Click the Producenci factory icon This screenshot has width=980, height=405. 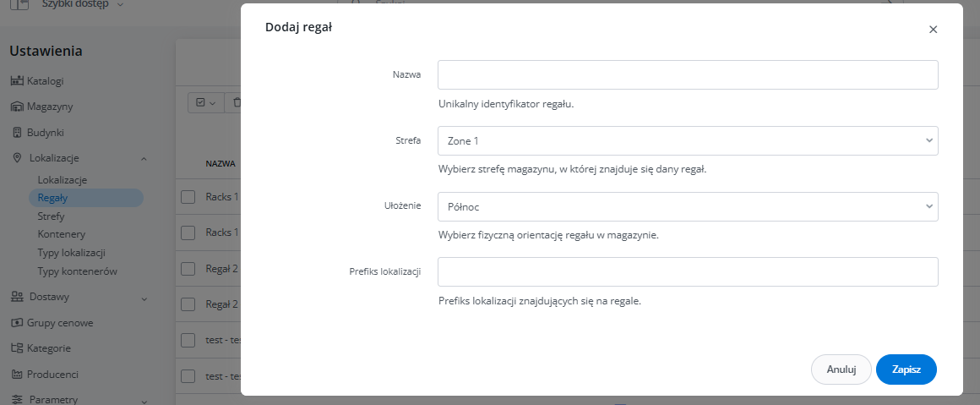[x=17, y=374]
